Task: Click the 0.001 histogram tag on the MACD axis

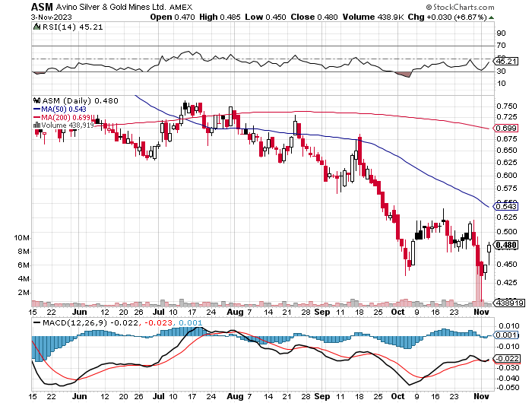Action: coord(506,335)
